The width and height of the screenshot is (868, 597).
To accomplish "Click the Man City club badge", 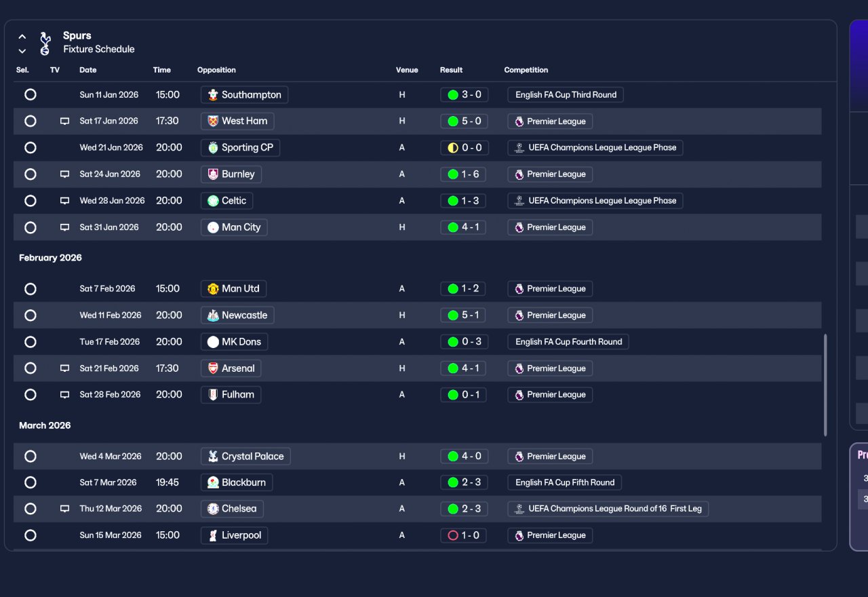I will 213,227.
